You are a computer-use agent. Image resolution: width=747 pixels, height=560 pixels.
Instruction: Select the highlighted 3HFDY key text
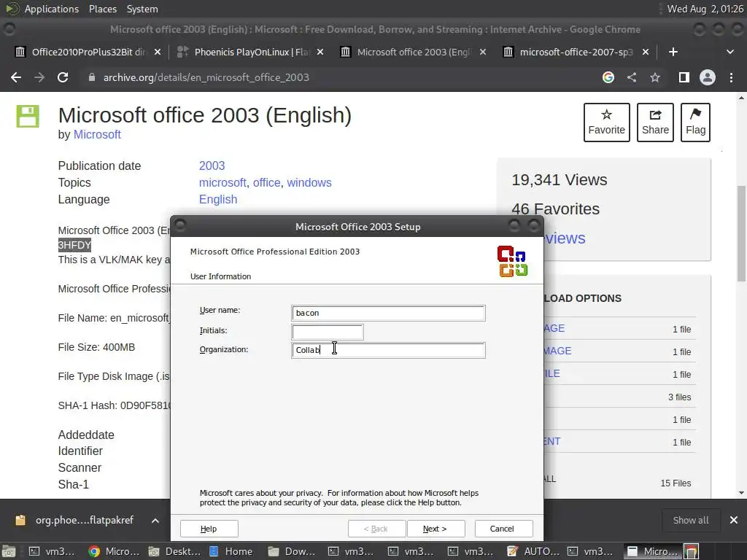point(75,245)
